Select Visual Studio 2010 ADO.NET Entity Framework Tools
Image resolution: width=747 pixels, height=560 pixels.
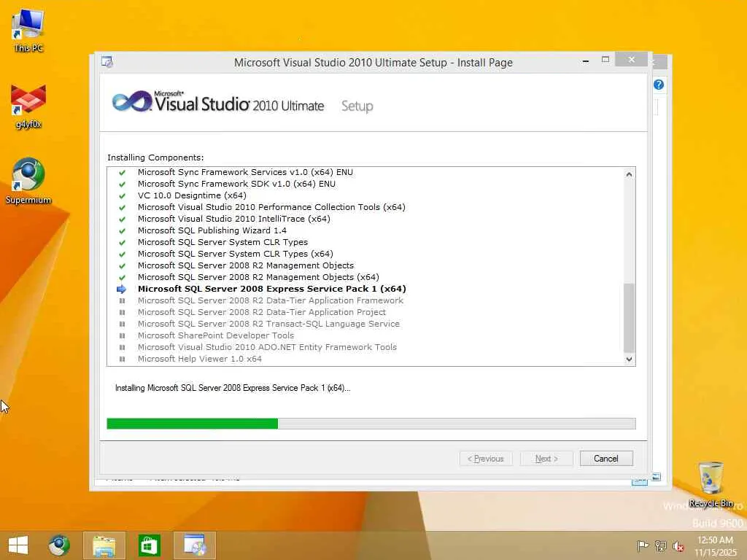coord(267,347)
